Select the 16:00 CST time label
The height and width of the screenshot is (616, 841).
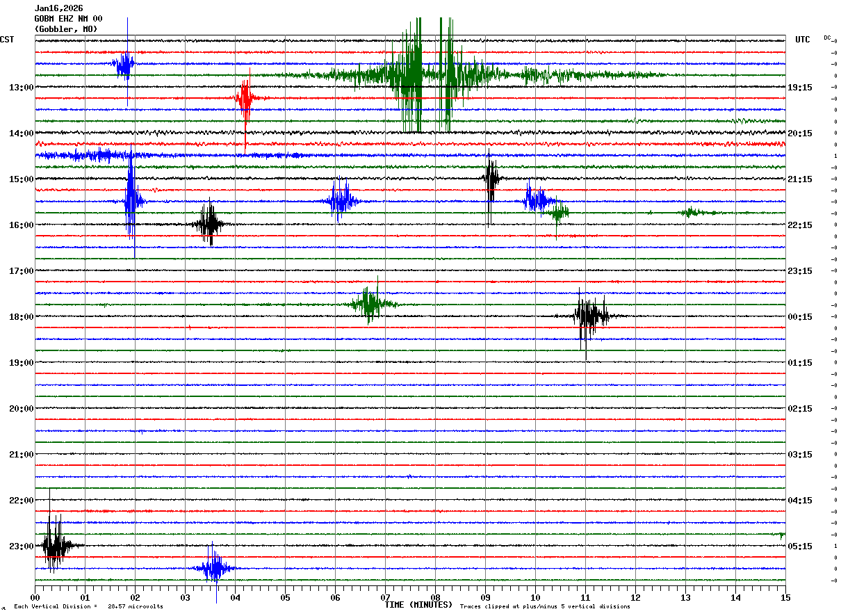click(x=21, y=225)
